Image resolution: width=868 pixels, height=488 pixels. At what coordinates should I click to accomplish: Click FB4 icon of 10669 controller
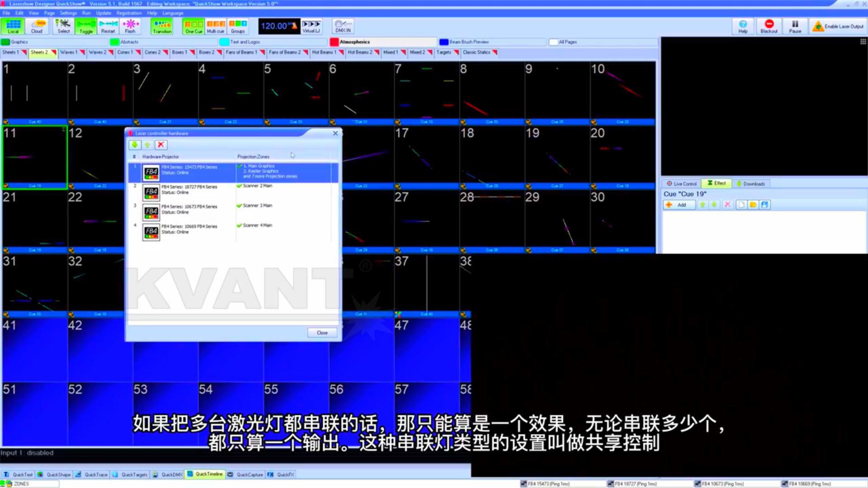(x=151, y=232)
